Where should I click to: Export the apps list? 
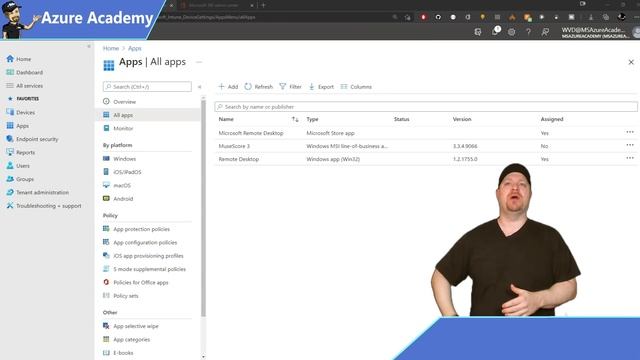pyautogui.click(x=321, y=87)
